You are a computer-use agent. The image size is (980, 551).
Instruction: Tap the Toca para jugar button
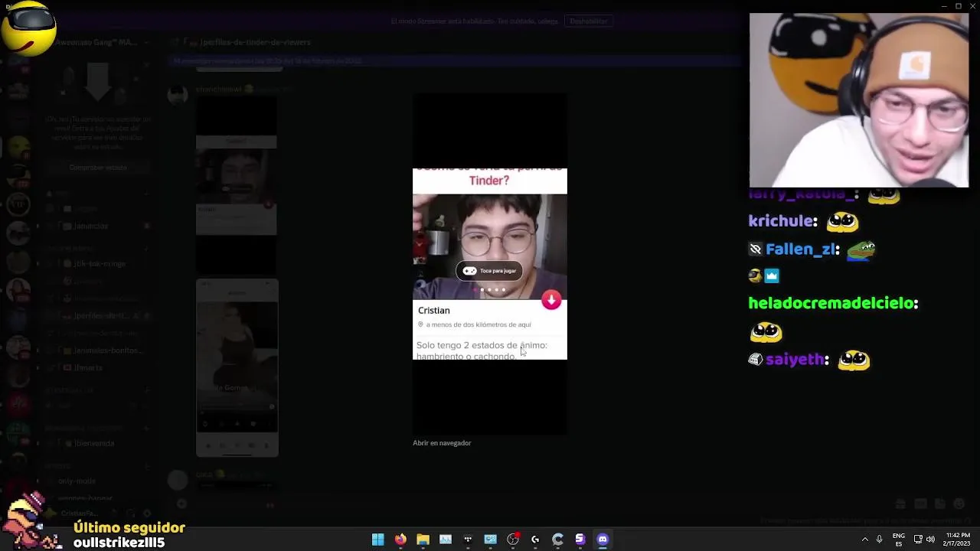pyautogui.click(x=490, y=271)
